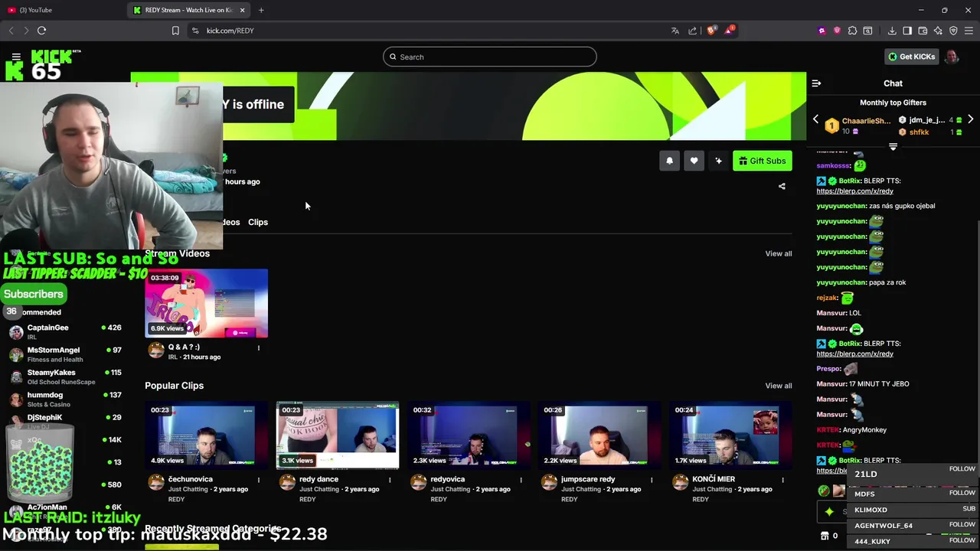Play the čechunovica clip thumbnail
Image resolution: width=980 pixels, height=551 pixels.
tap(207, 435)
